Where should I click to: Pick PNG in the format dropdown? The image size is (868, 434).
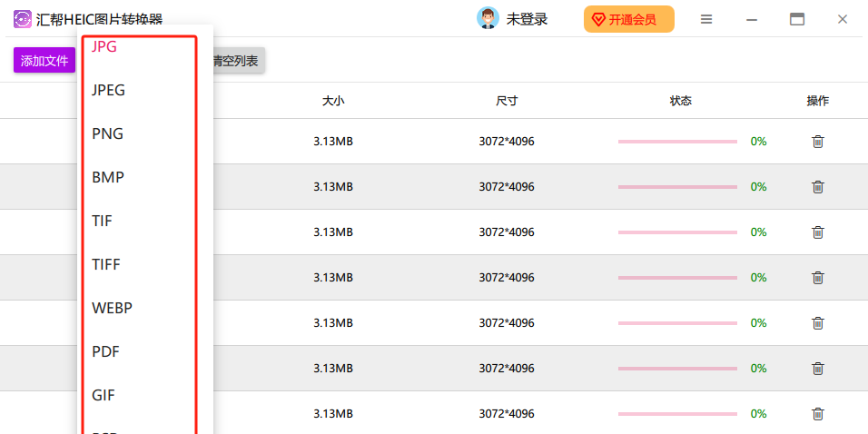coord(107,133)
